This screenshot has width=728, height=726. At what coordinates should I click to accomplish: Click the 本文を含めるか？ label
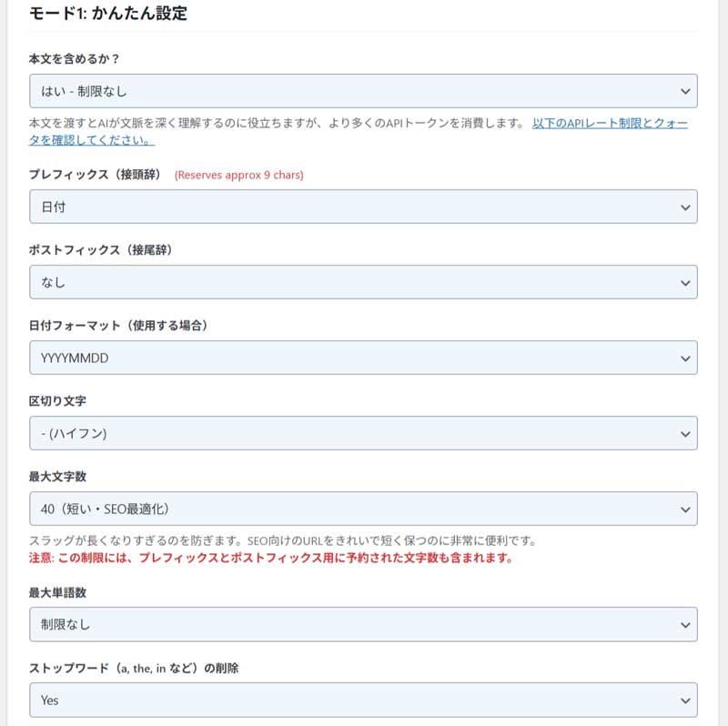pyautogui.click(x=75, y=59)
